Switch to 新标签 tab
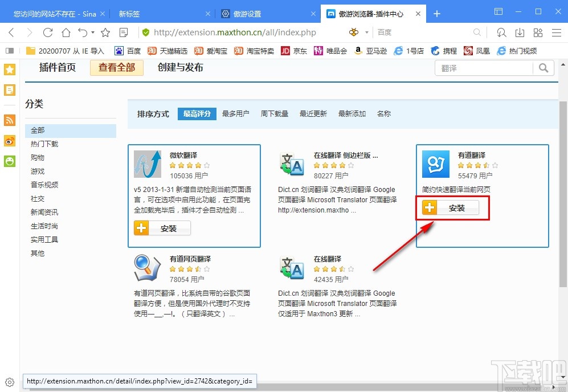568x392 pixels. (x=161, y=14)
